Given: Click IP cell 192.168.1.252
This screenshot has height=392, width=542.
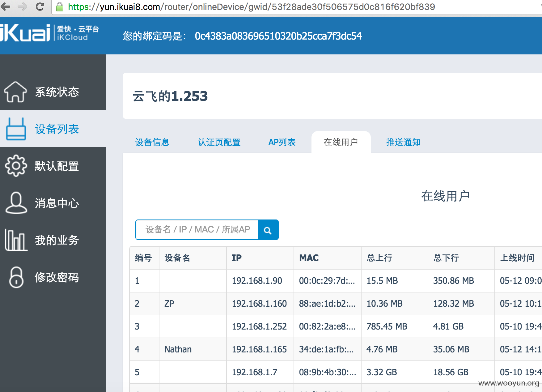Looking at the screenshot, I should click(x=259, y=326).
